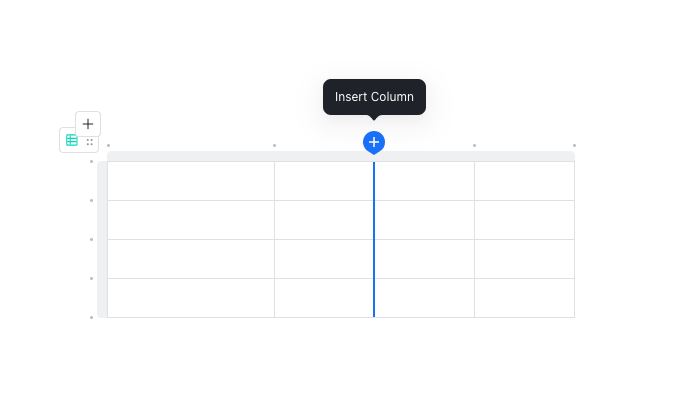
Task: Click the drag handle dots beside table icon
Action: click(90, 142)
